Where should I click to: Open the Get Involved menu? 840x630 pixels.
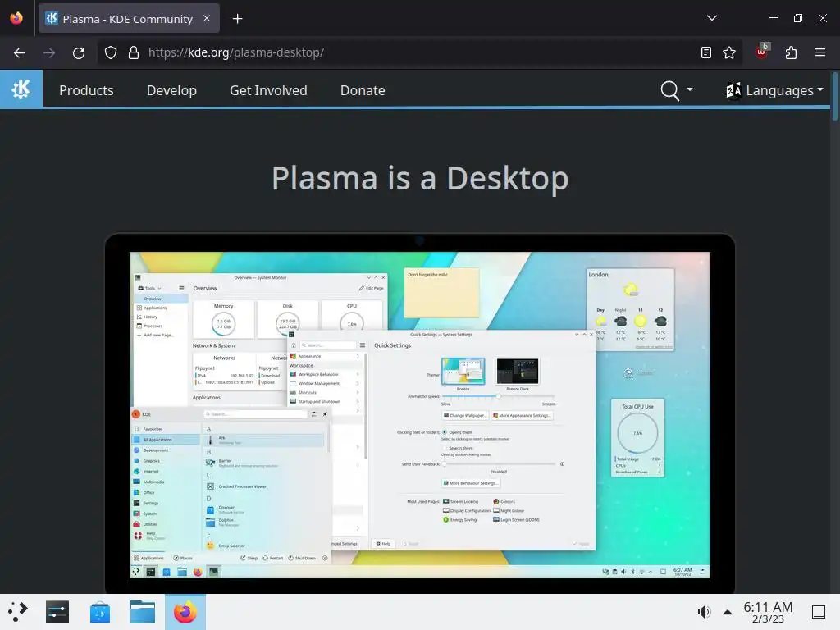pyautogui.click(x=268, y=90)
